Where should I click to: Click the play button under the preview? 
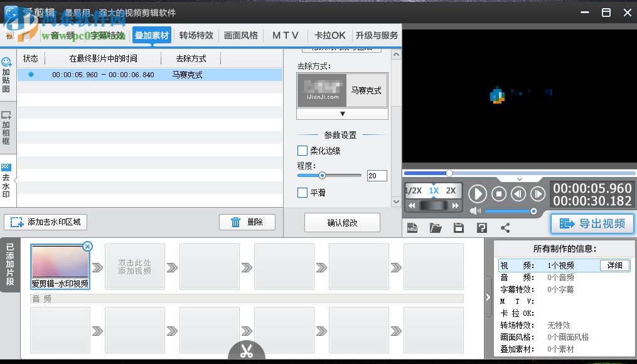(x=477, y=194)
